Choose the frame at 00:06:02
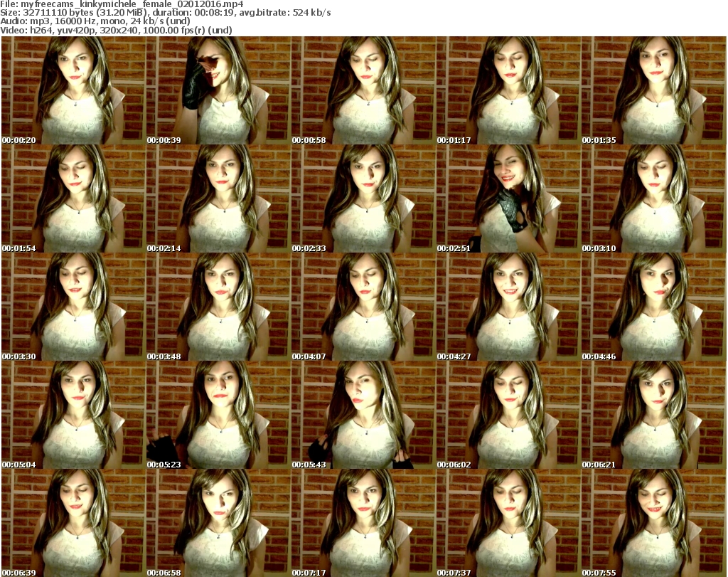The image size is (728, 577). tap(508, 415)
